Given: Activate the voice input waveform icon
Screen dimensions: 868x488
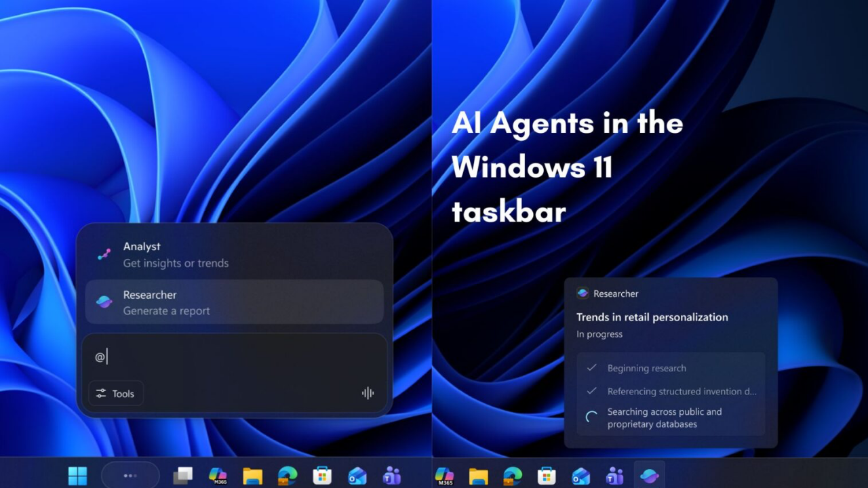Looking at the screenshot, I should (368, 393).
